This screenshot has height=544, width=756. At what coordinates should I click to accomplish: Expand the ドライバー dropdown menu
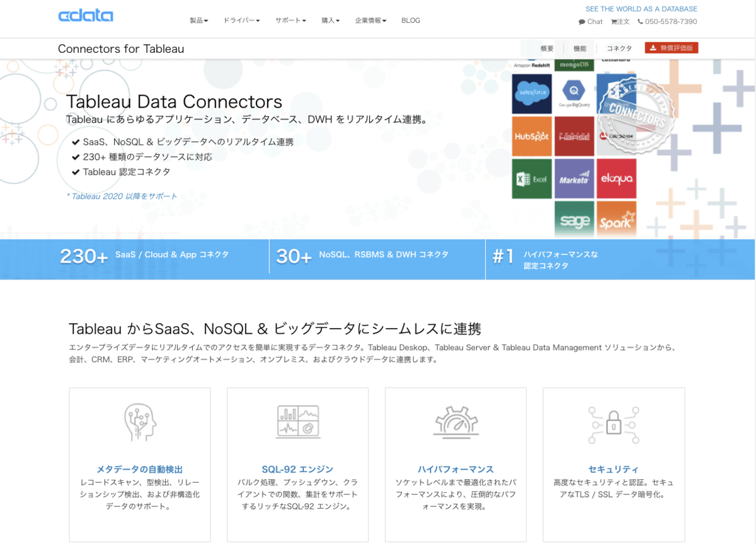point(241,20)
